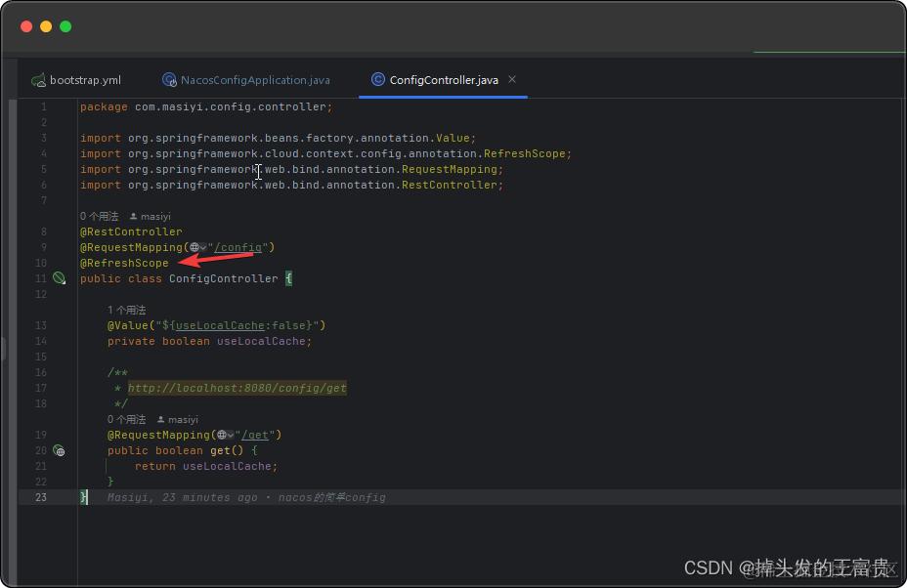
Task: Click the masiyi author hint above get method
Action: 178,419
